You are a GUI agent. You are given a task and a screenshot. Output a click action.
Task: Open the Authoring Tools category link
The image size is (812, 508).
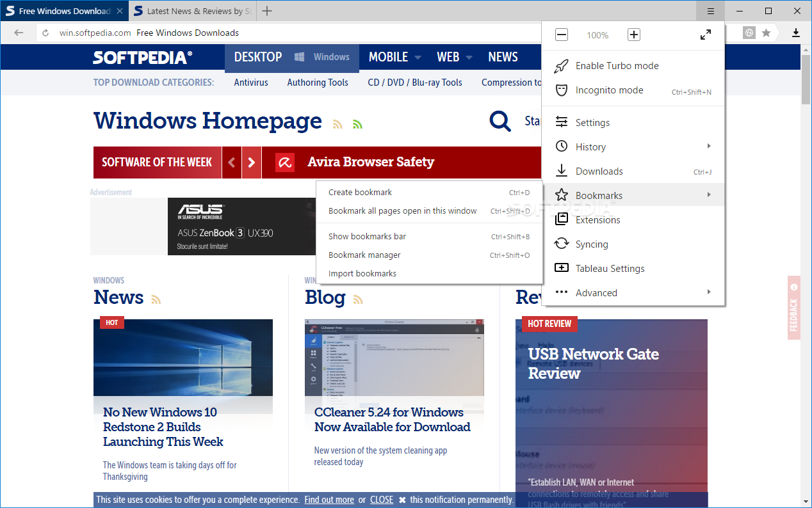318,82
